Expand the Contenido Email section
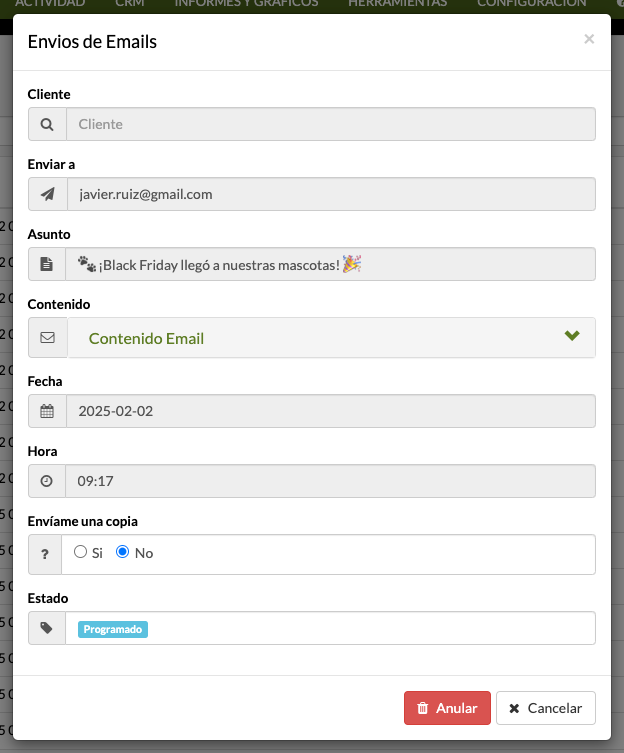The height and width of the screenshot is (753, 624). pyautogui.click(x=331, y=338)
